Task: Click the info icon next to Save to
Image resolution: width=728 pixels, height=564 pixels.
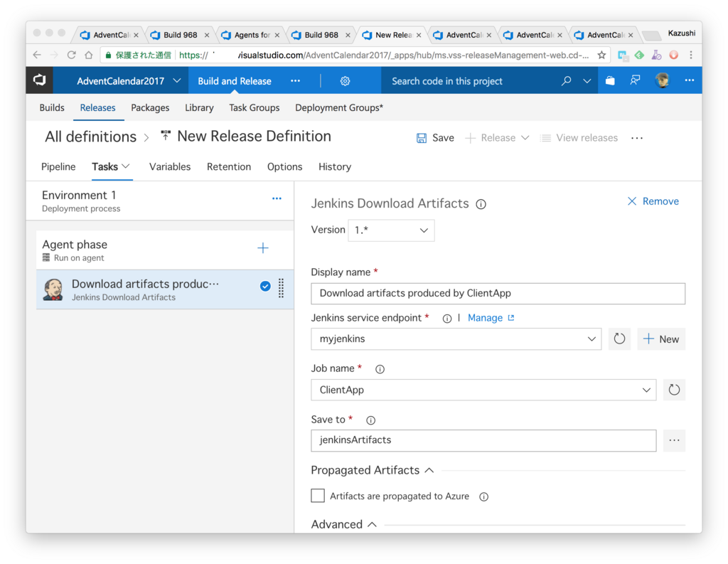Action: coord(370,420)
